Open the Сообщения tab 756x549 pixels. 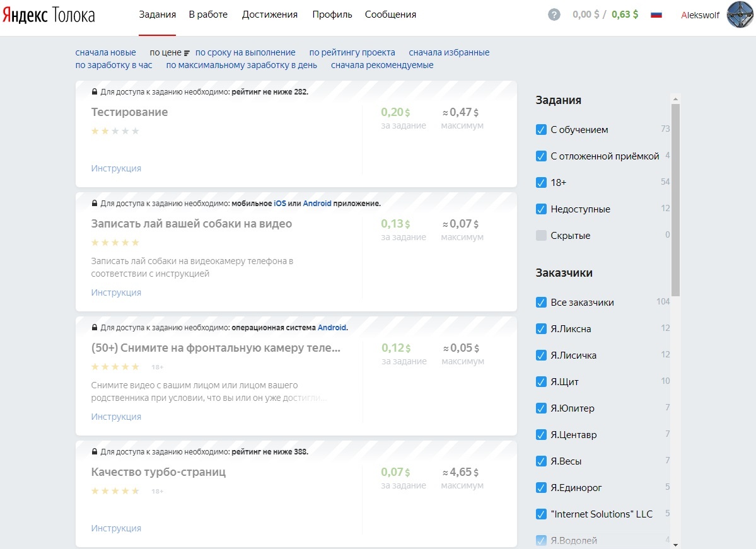click(390, 15)
